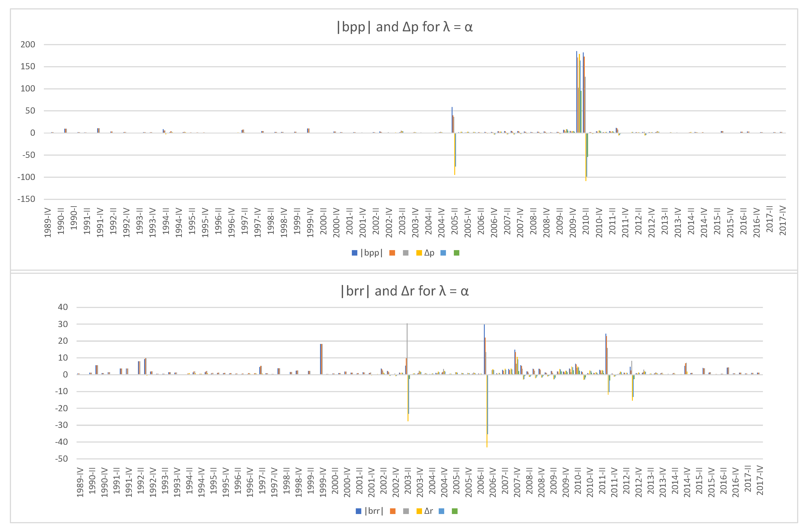This screenshot has height=532, width=807.
Task: Click the 200 y-axis label in top chart
Action: point(28,44)
